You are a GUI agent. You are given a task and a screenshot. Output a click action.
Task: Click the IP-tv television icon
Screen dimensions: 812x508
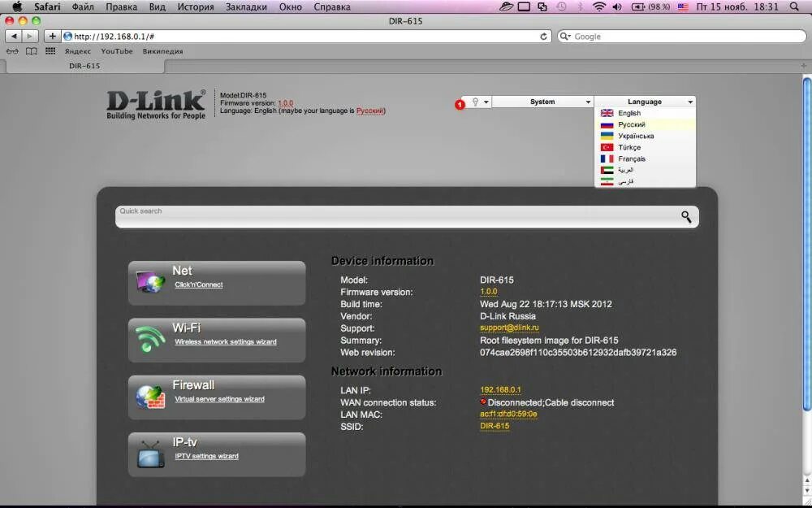click(x=151, y=454)
